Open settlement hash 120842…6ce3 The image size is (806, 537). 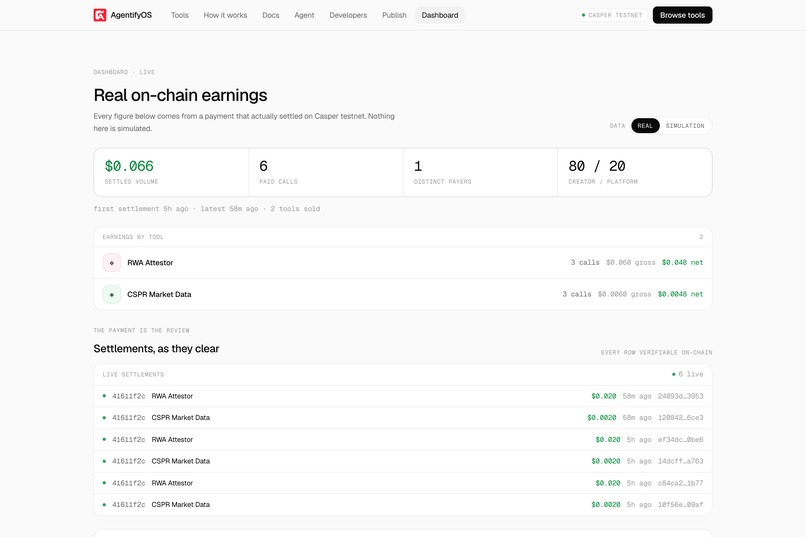click(x=681, y=418)
